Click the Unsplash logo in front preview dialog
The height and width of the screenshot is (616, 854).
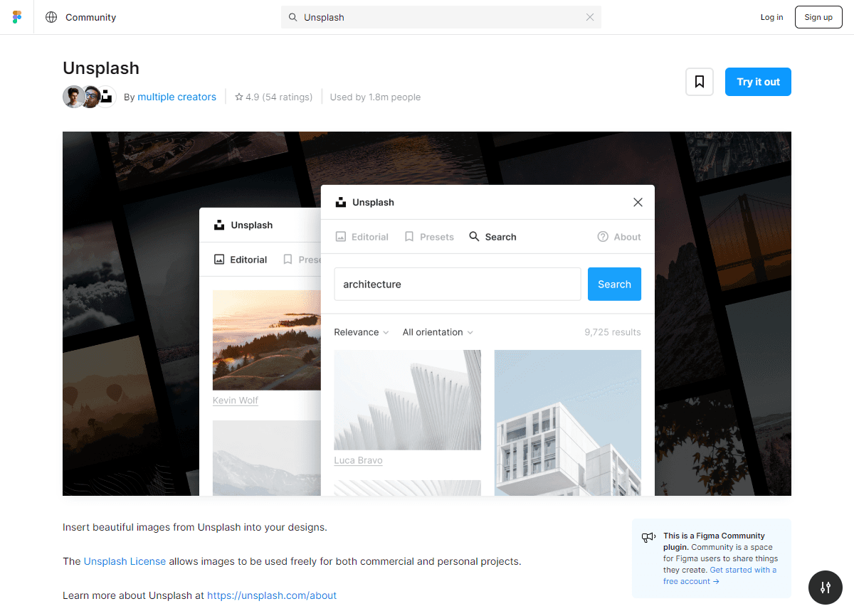[x=341, y=202]
